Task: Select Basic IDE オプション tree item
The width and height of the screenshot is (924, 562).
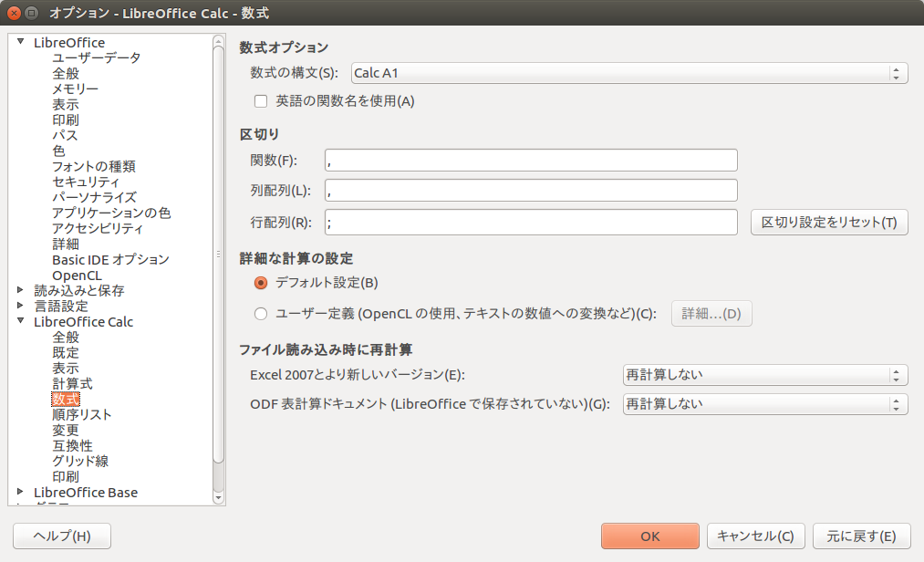Action: click(x=110, y=259)
